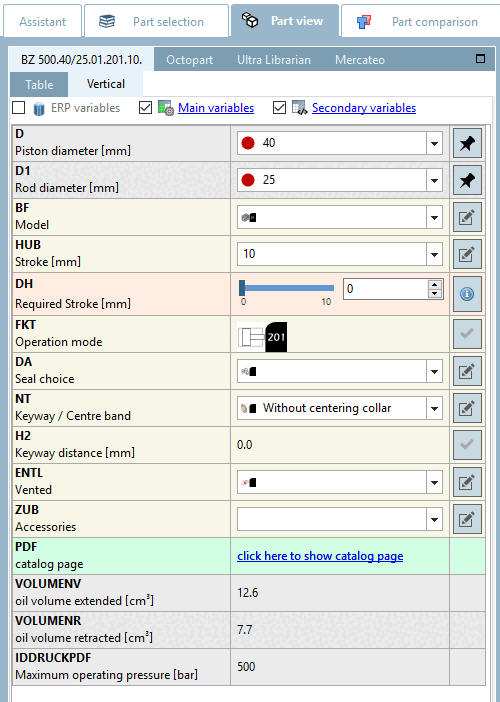500x702 pixels.
Task: Click the Required Stroke slider handle
Action: (242, 288)
